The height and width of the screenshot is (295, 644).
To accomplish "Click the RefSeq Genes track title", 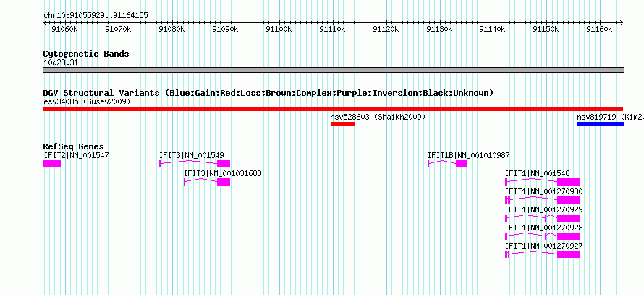I will (73, 146).
